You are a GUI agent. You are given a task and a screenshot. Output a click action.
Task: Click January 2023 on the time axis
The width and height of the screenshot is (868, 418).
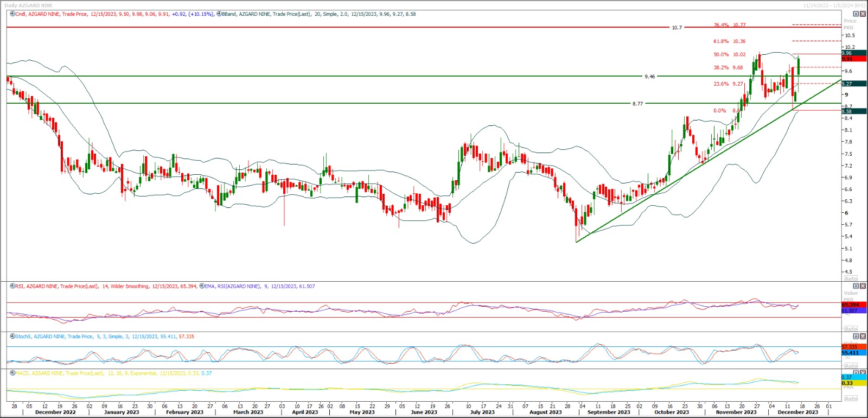(122, 413)
